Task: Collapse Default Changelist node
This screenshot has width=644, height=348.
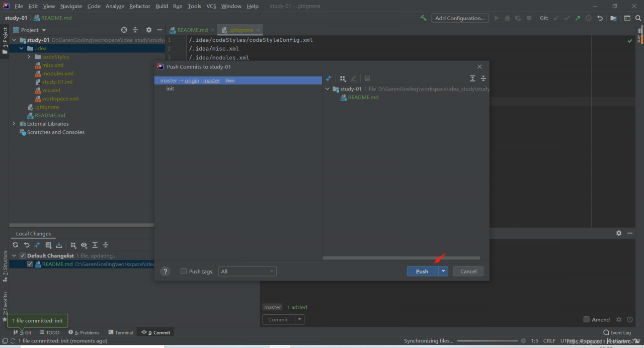Action: point(14,255)
